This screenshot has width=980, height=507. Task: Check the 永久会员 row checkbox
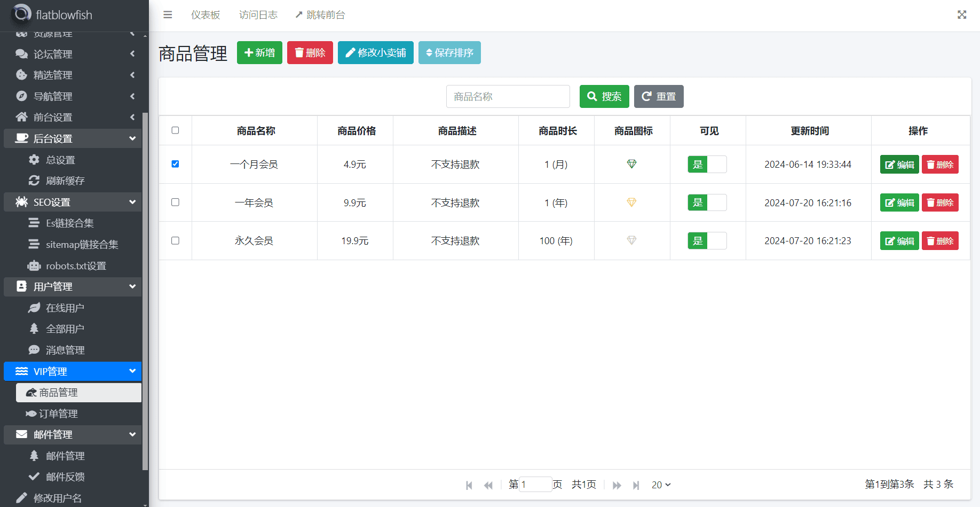point(175,240)
